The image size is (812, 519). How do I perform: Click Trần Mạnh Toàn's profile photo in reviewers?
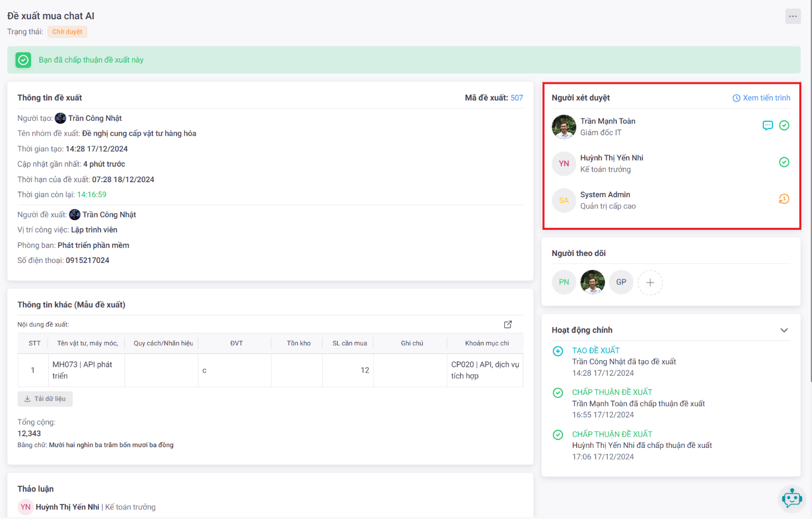pyautogui.click(x=564, y=127)
